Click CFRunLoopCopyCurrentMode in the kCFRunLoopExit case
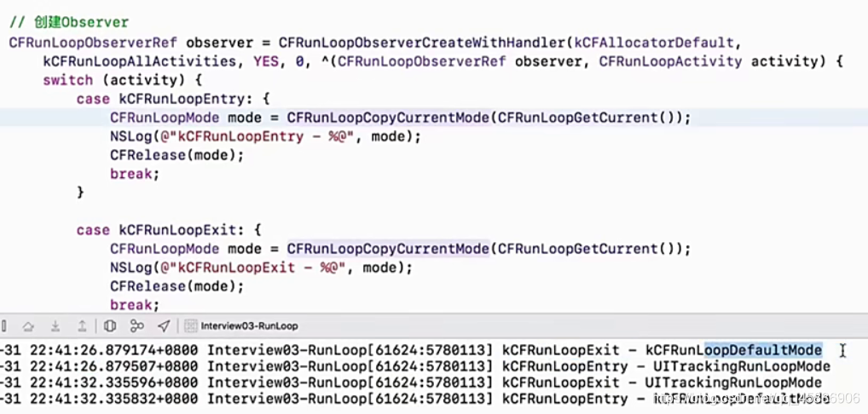 tap(388, 249)
